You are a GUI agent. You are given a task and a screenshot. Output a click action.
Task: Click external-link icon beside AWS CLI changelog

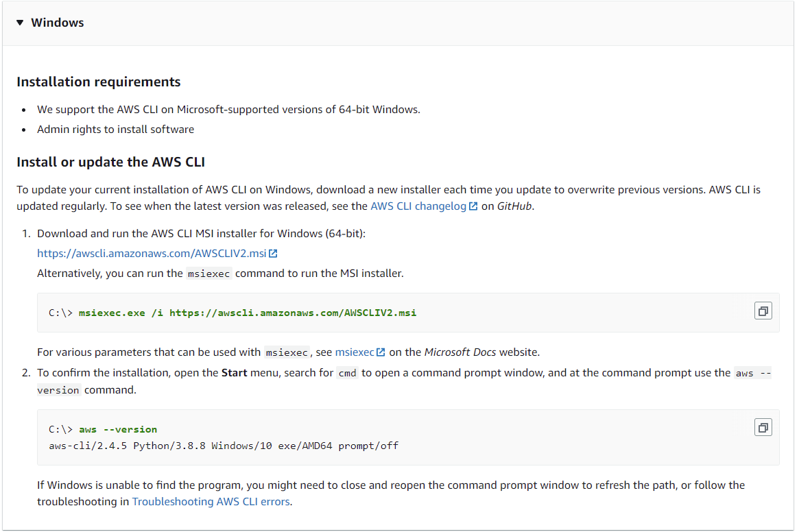[473, 206]
